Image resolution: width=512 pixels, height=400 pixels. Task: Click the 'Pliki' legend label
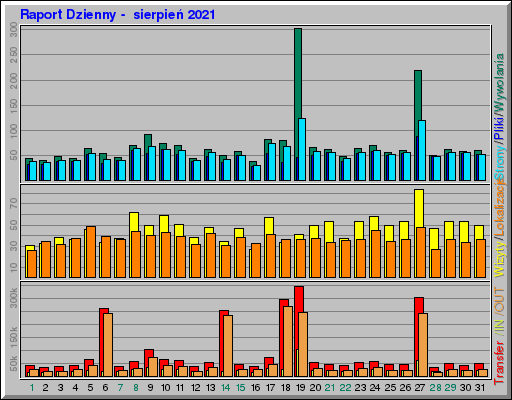pos(500,128)
